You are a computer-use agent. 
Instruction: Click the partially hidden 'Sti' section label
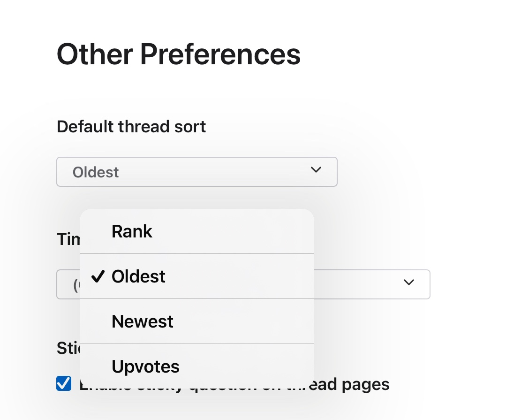[x=68, y=349]
